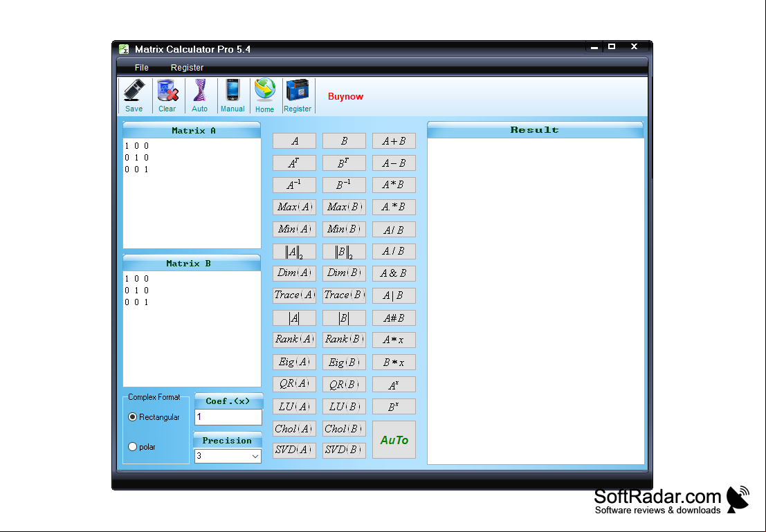
Task: Click the Auto toolbar icon
Action: pyautogui.click(x=199, y=95)
